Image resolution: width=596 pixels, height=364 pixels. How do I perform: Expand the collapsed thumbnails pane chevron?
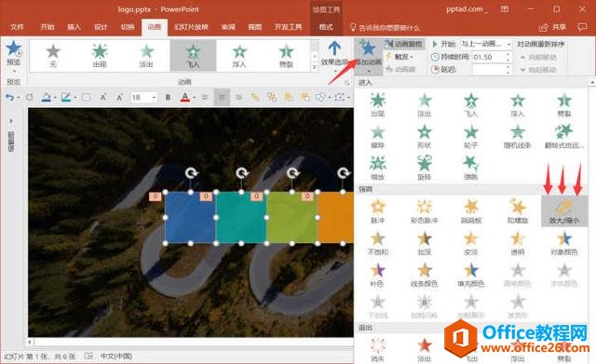pos(11,121)
